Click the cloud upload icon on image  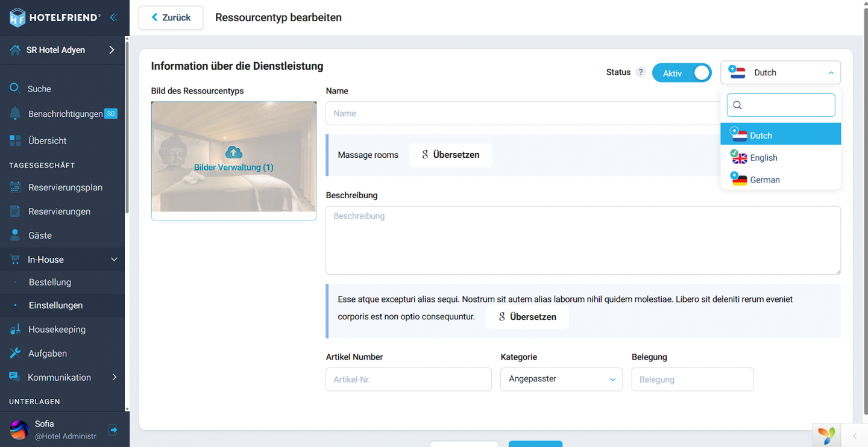(234, 152)
